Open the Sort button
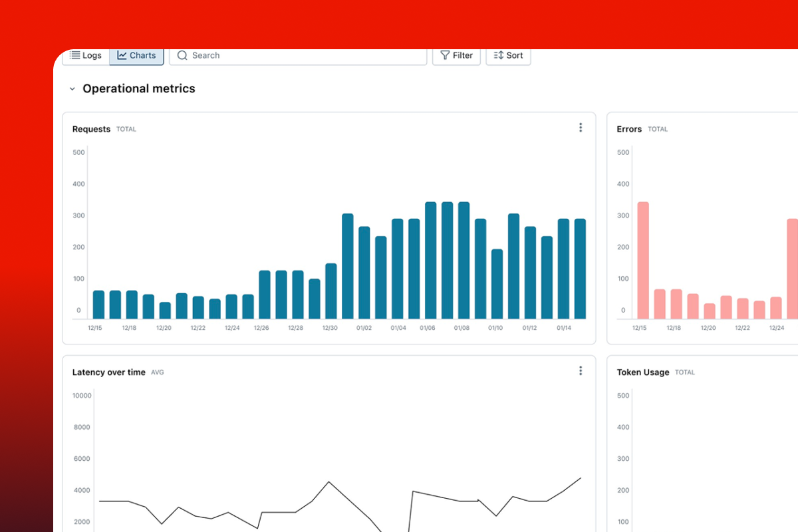Screen dimensions: 798x532 pyautogui.click(x=508, y=56)
